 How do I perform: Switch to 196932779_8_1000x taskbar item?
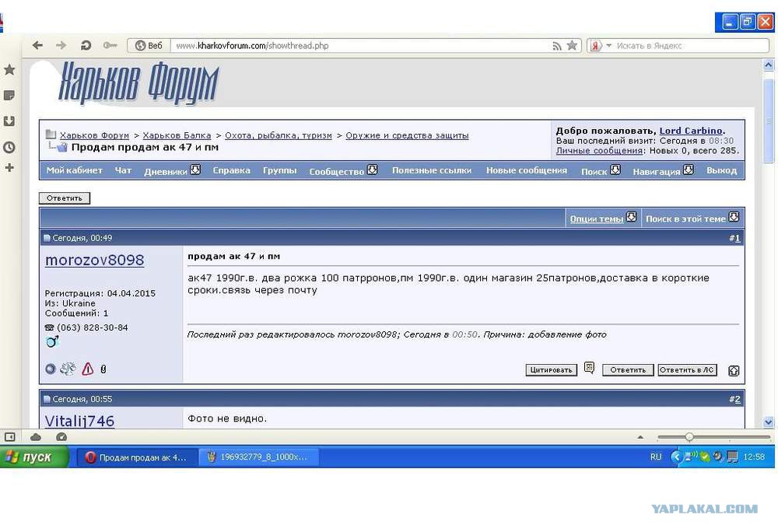pyautogui.click(x=259, y=457)
